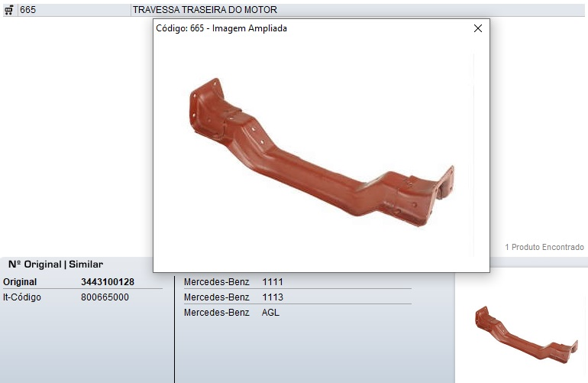
Task: Select model value 1113
Action: (x=273, y=297)
